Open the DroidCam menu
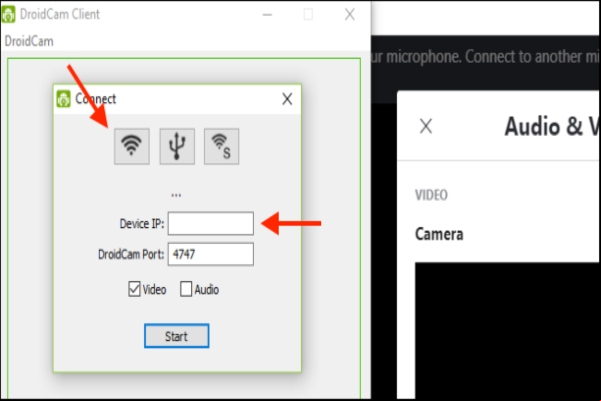 coord(29,41)
